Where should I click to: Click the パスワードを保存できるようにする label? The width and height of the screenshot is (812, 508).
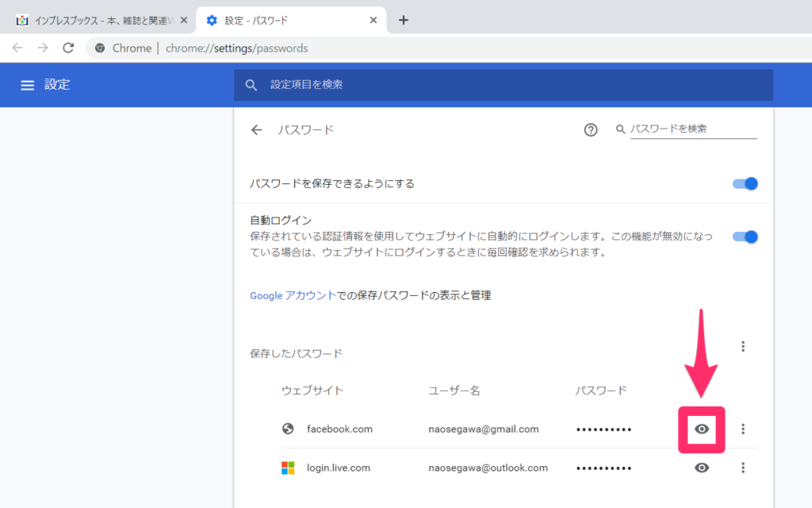point(332,184)
